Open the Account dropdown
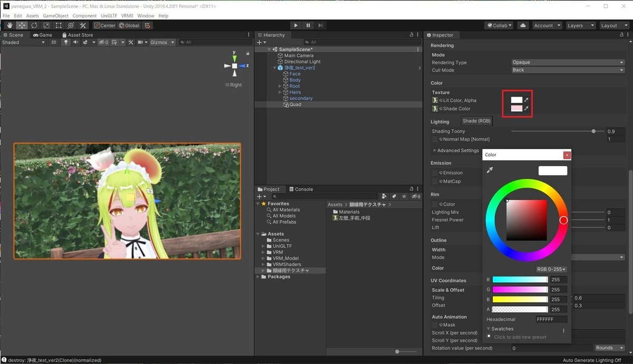This screenshot has height=364, width=633. point(546,25)
